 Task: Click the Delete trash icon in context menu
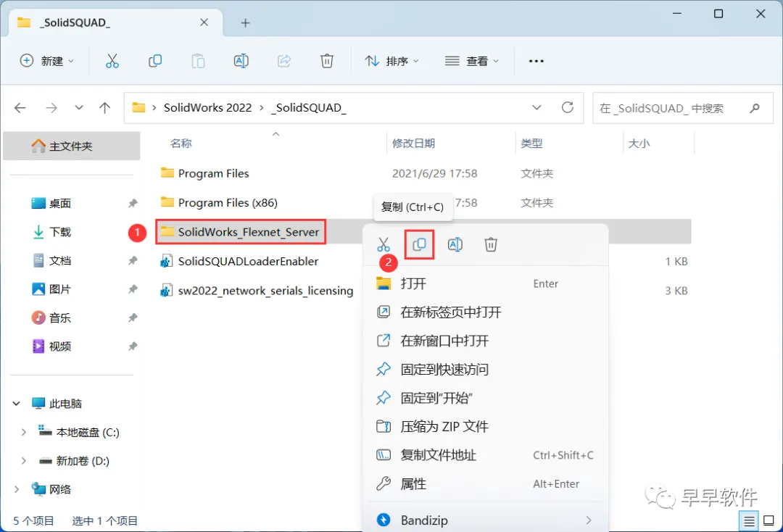click(x=491, y=244)
